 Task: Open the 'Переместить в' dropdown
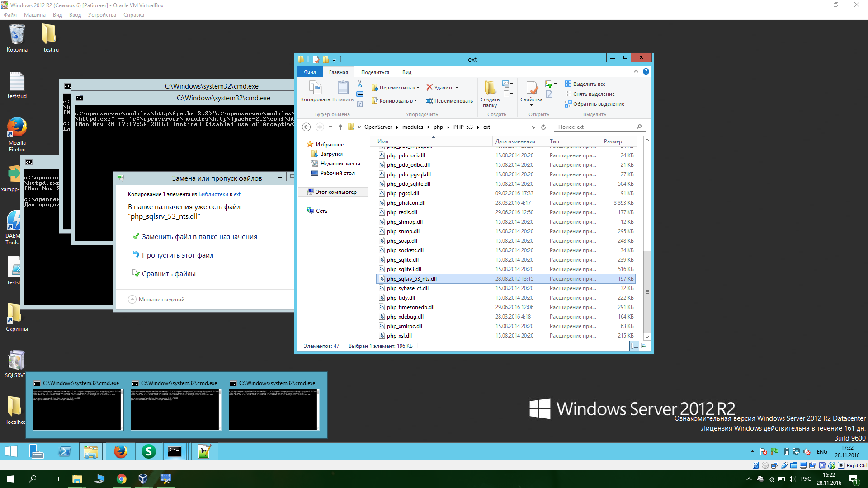coord(396,88)
